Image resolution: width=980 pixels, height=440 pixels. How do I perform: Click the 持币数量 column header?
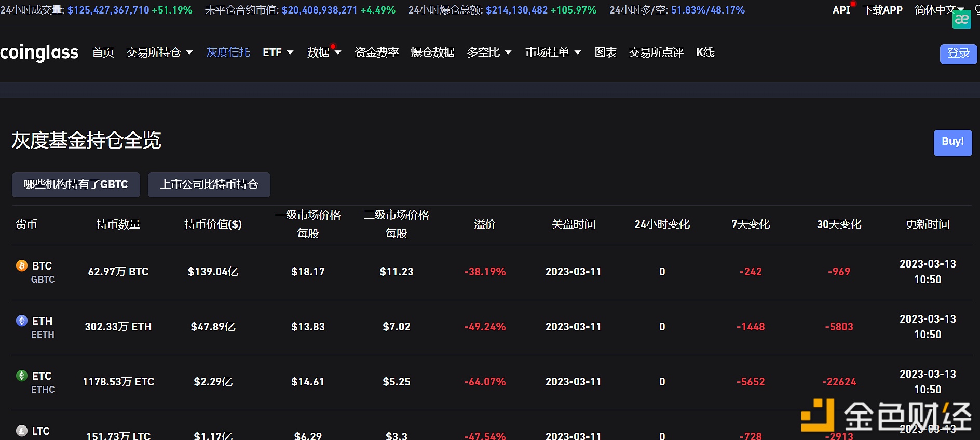[x=118, y=224]
